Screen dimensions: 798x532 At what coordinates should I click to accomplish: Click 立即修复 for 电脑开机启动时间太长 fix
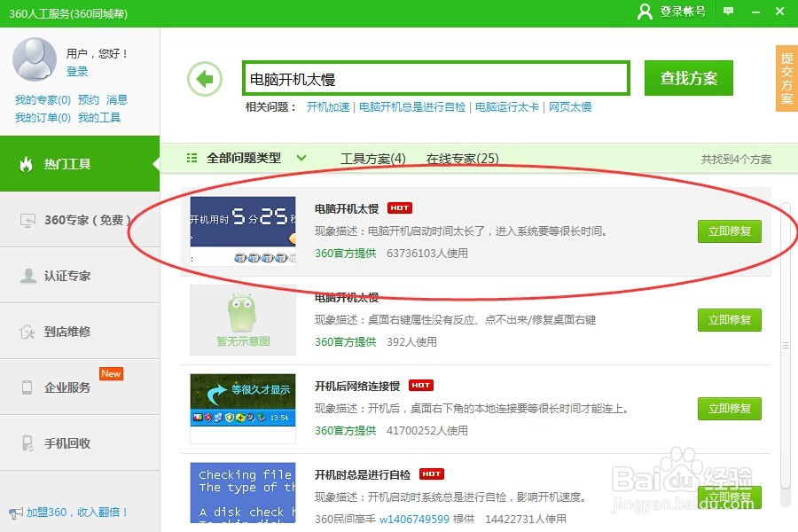tap(730, 231)
